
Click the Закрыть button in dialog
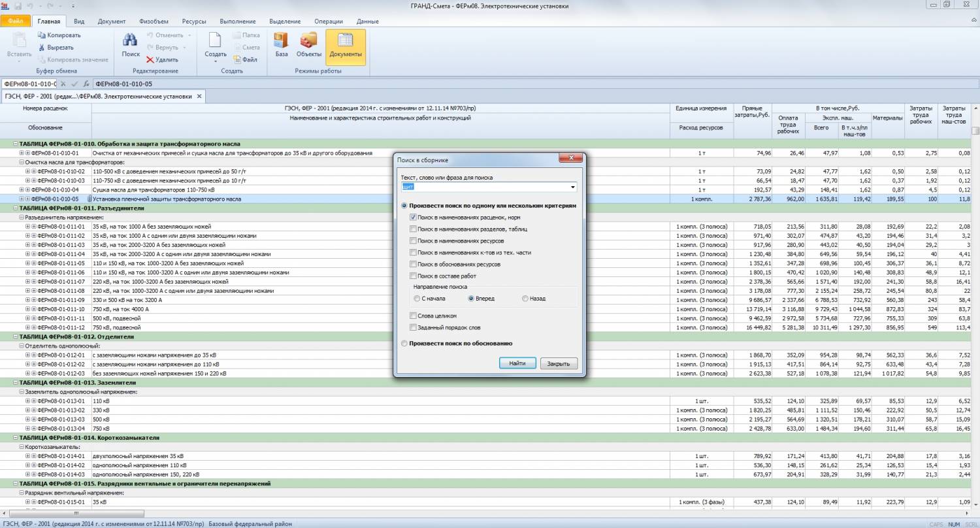(559, 363)
